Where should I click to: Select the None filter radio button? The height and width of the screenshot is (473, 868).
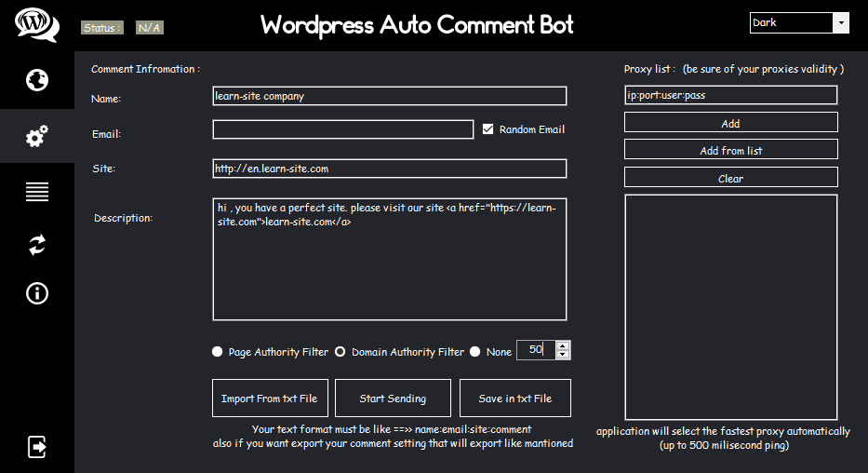pyautogui.click(x=475, y=352)
